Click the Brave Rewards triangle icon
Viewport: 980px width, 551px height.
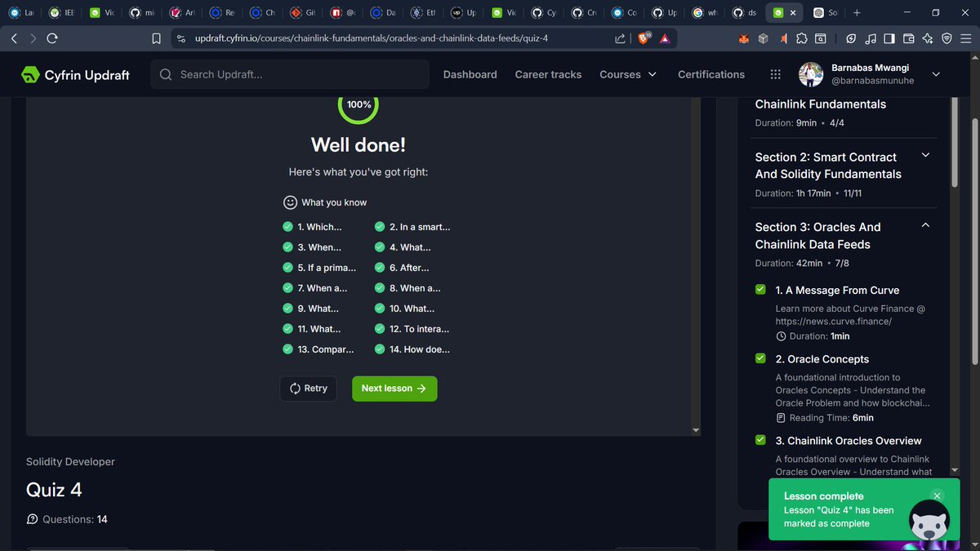point(665,38)
